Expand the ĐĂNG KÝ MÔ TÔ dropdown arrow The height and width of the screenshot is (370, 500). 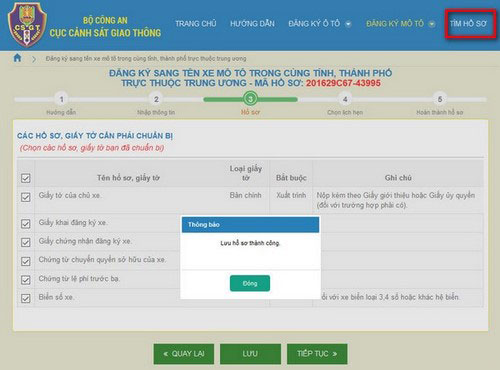432,24
